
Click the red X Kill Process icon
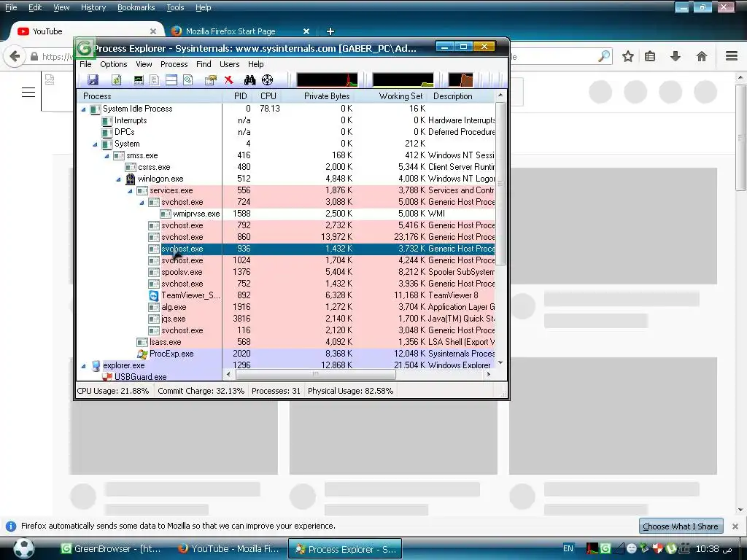[x=228, y=80]
